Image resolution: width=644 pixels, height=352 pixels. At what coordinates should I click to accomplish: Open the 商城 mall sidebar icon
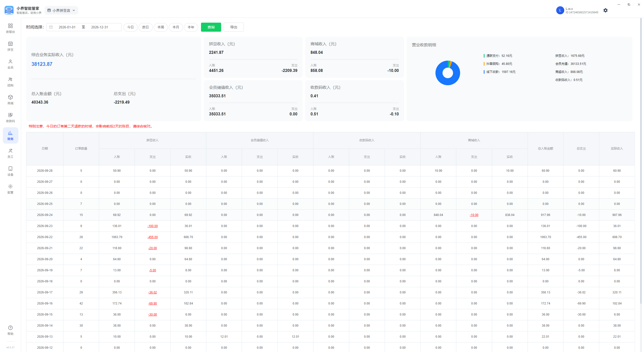(x=10, y=100)
